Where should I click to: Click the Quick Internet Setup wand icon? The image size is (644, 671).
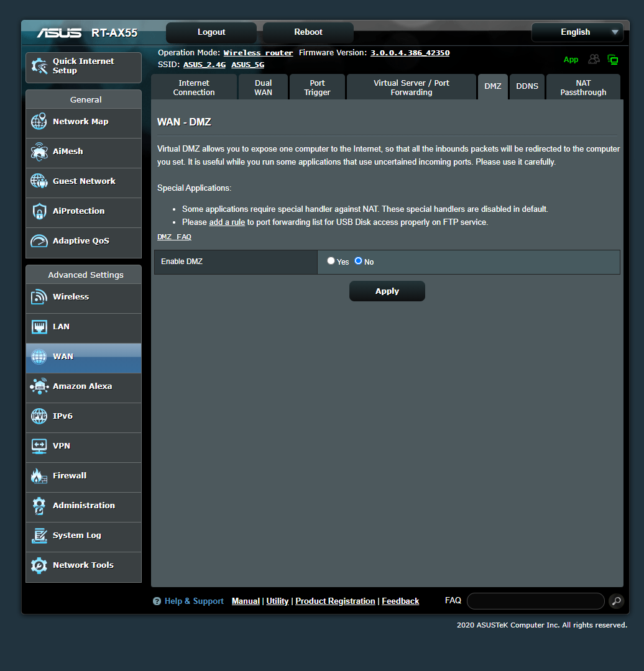(x=39, y=66)
